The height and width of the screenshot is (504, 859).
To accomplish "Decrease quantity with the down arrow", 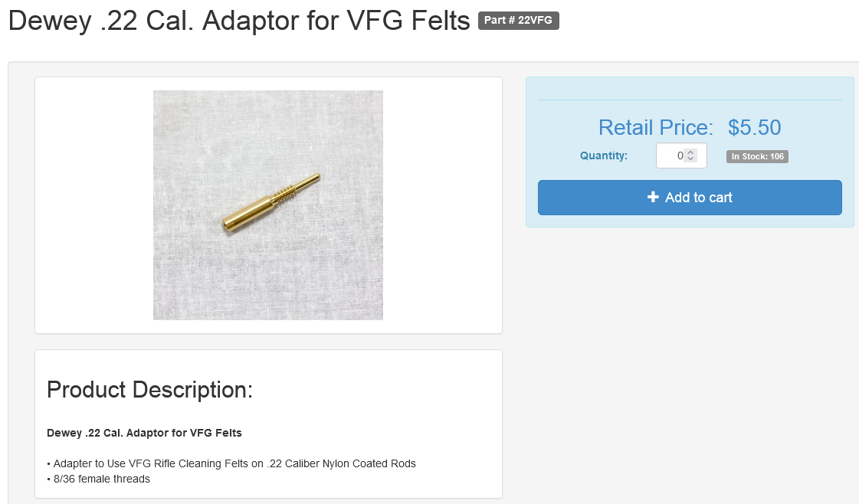I will pyautogui.click(x=691, y=159).
